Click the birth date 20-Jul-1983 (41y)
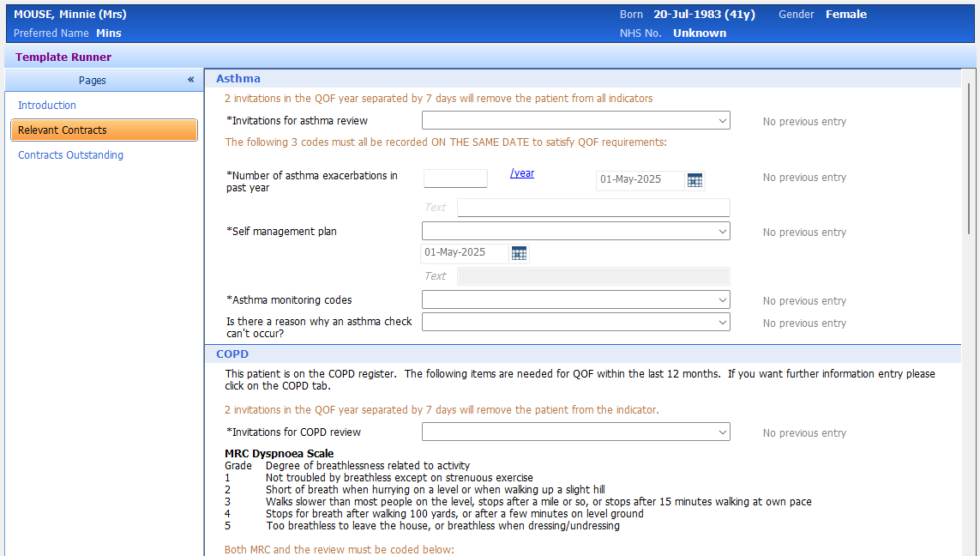This screenshot has width=980, height=556. point(705,15)
